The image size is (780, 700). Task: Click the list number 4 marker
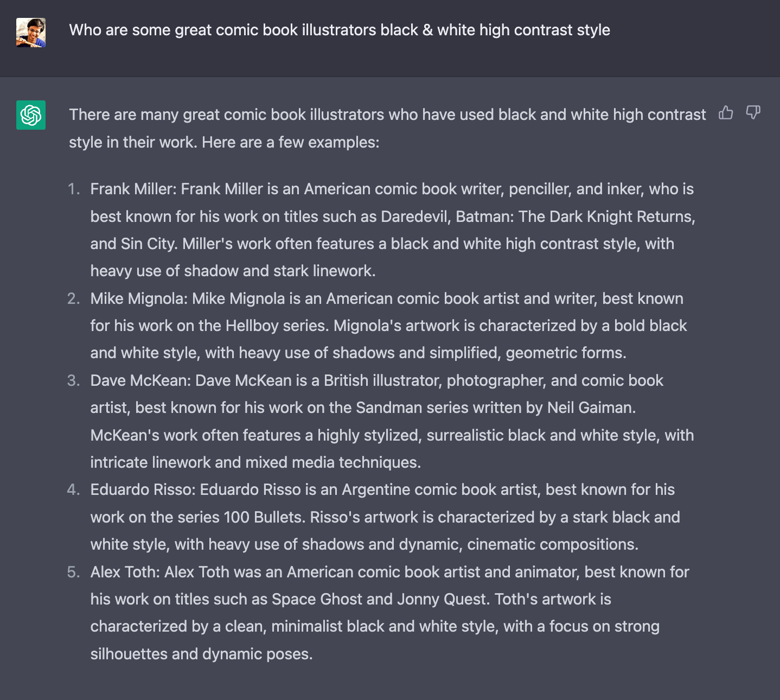click(x=74, y=489)
